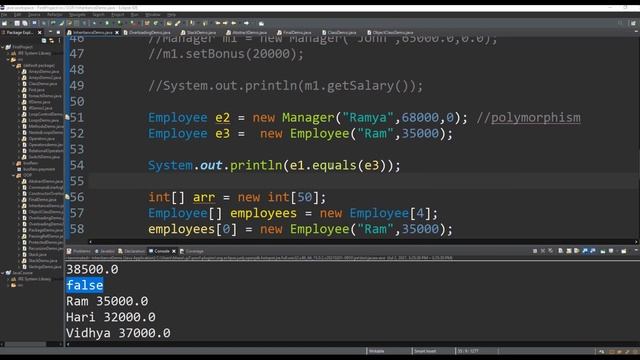Click the Save toolbar icon
640x360 pixels.
(x=17, y=23)
